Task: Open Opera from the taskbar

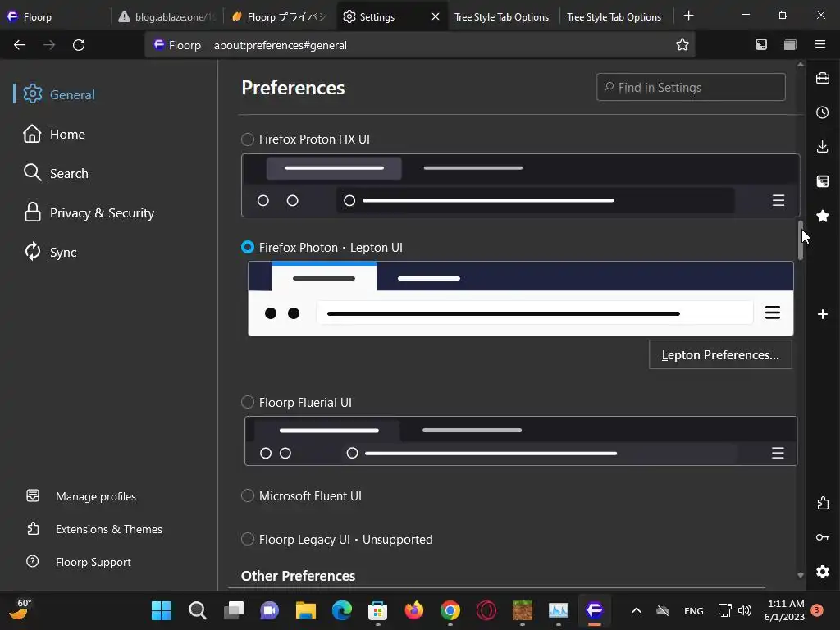Action: [486, 610]
